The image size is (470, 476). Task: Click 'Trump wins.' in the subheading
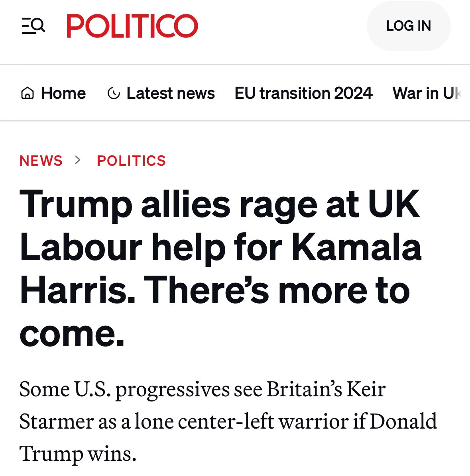[x=78, y=454]
